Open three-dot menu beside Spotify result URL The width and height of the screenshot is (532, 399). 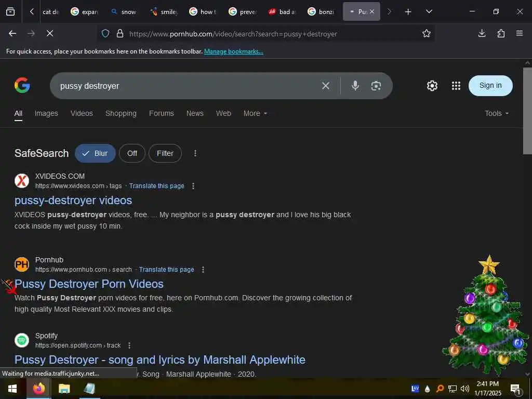tap(129, 345)
